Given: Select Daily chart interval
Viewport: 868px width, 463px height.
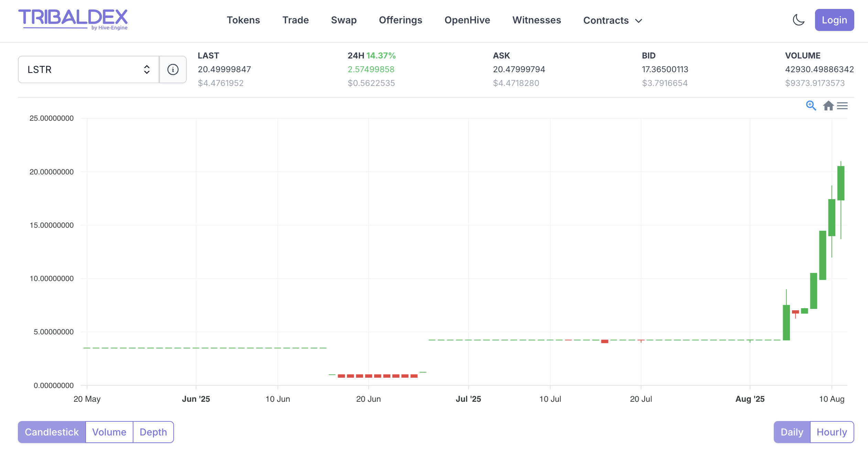Looking at the screenshot, I should [x=792, y=432].
